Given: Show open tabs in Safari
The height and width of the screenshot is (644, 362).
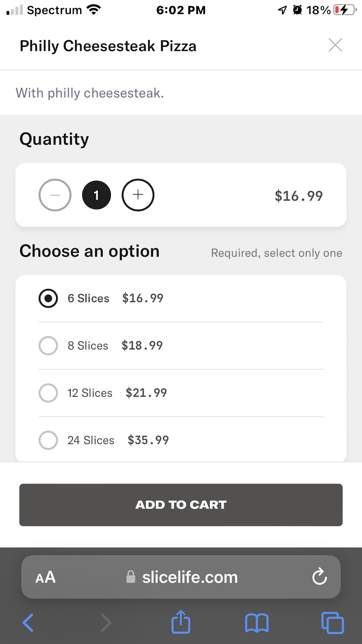Looking at the screenshot, I should click(x=332, y=623).
